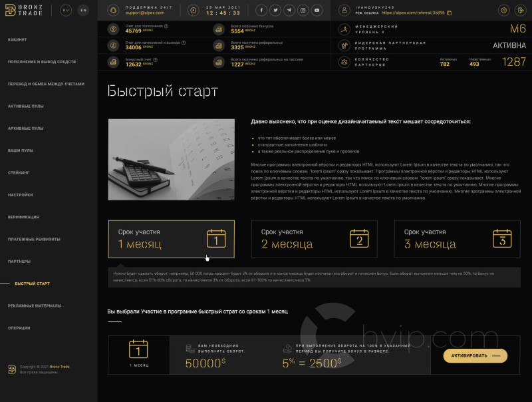Show the help tooltip for the bonus account

(x=156, y=59)
